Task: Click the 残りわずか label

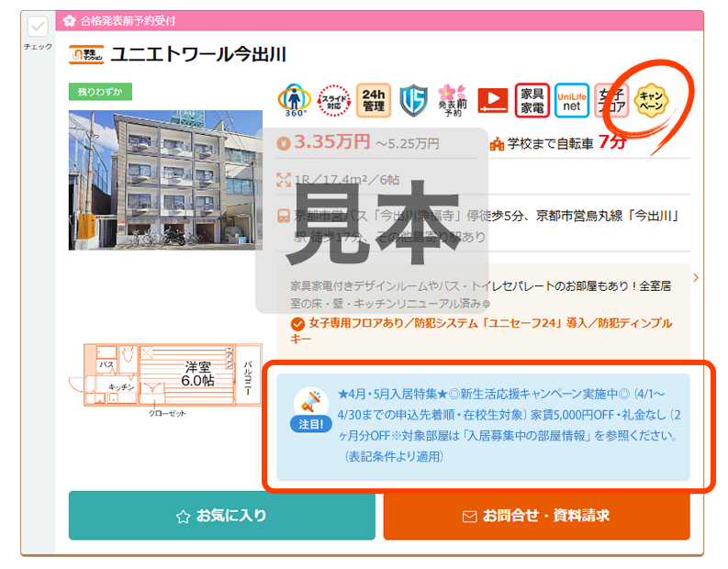Action: (100, 92)
